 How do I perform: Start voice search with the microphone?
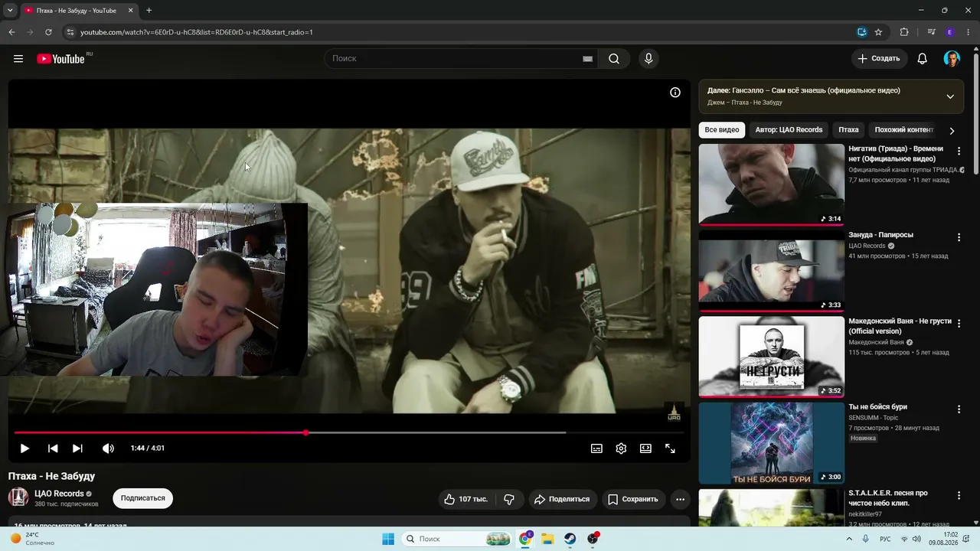click(x=648, y=59)
